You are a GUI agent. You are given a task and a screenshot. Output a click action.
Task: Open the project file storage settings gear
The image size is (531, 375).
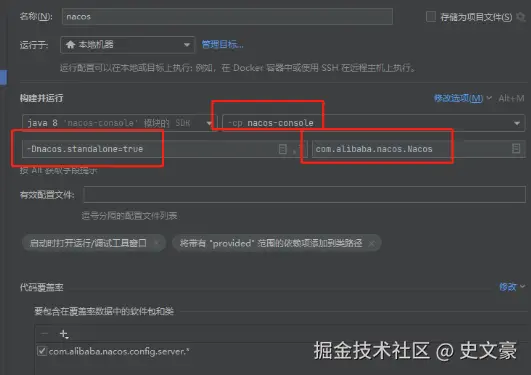tap(521, 17)
